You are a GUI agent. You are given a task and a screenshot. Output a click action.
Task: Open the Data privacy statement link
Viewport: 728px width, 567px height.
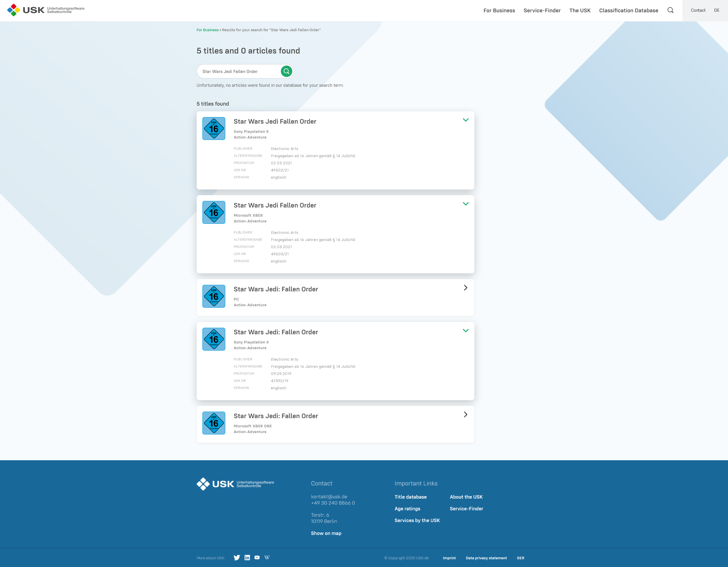click(x=486, y=558)
